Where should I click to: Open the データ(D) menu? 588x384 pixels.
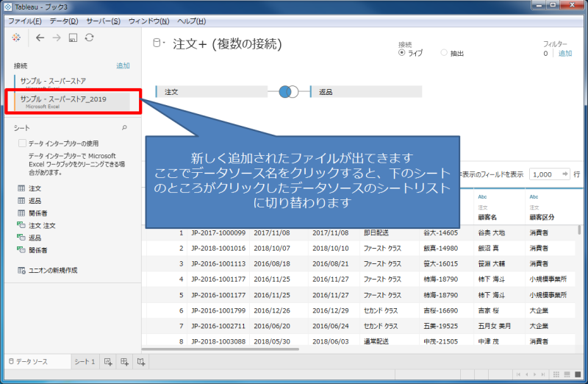pyautogui.click(x=64, y=21)
